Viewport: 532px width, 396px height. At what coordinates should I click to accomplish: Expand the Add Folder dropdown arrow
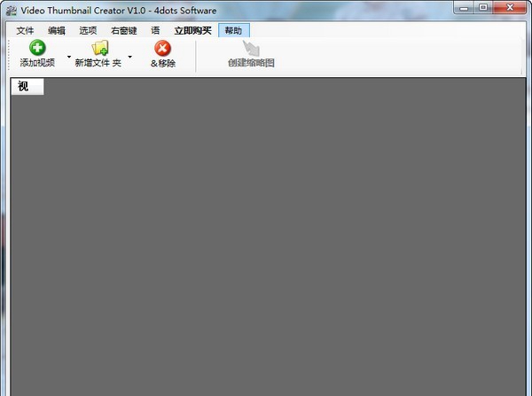pyautogui.click(x=129, y=57)
